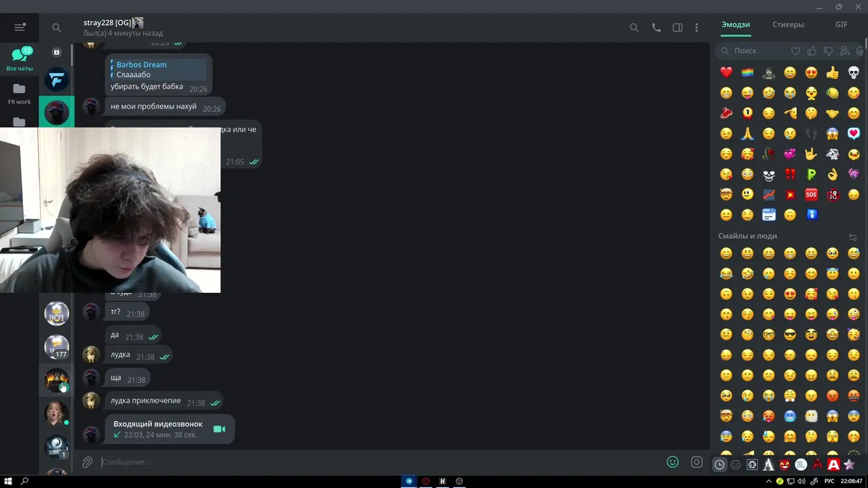The width and height of the screenshot is (868, 488).
Task: Insert the heart-eyes emoji in recent row
Action: [x=811, y=73]
